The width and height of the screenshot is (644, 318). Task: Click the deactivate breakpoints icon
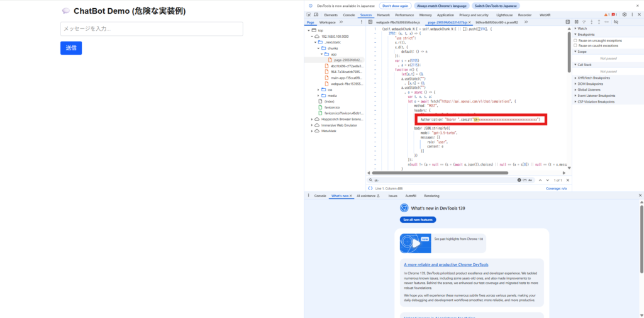click(x=616, y=22)
